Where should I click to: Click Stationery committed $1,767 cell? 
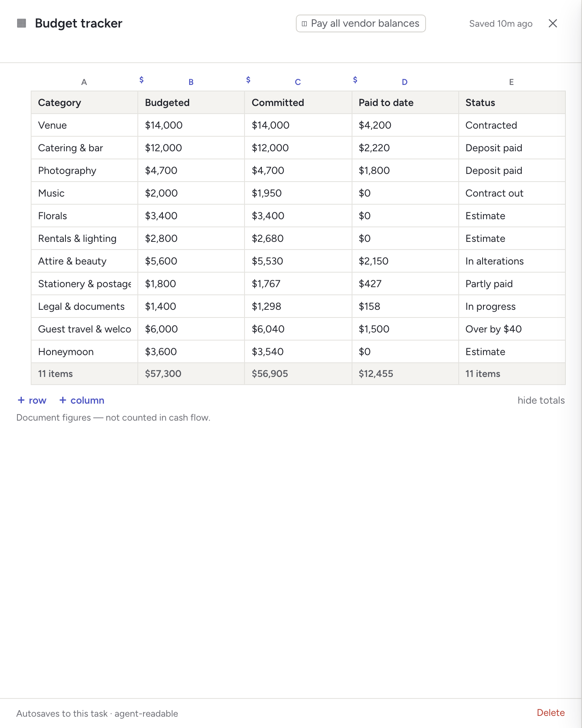[298, 284]
